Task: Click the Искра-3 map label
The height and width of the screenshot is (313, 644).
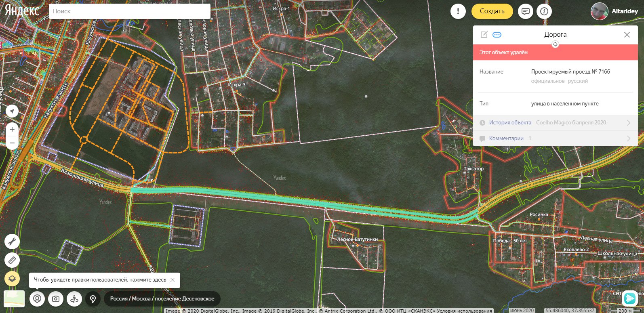Action: (237, 85)
